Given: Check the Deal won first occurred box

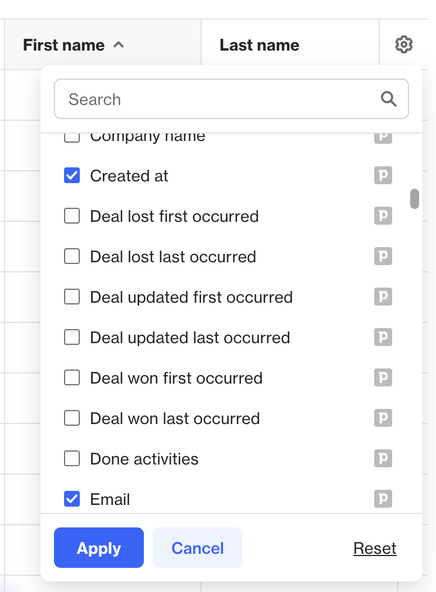Looking at the screenshot, I should click(72, 378).
